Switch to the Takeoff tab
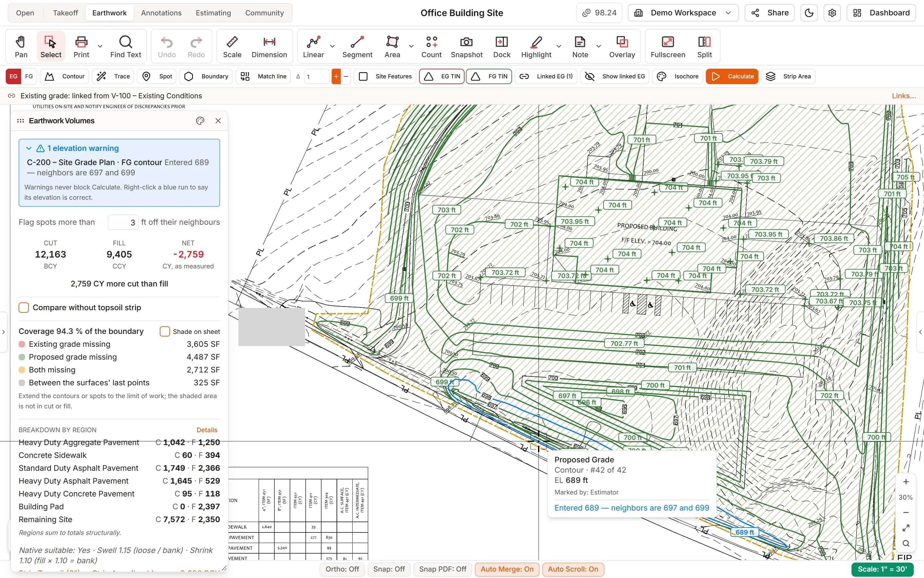Image resolution: width=924 pixels, height=578 pixels. click(65, 13)
